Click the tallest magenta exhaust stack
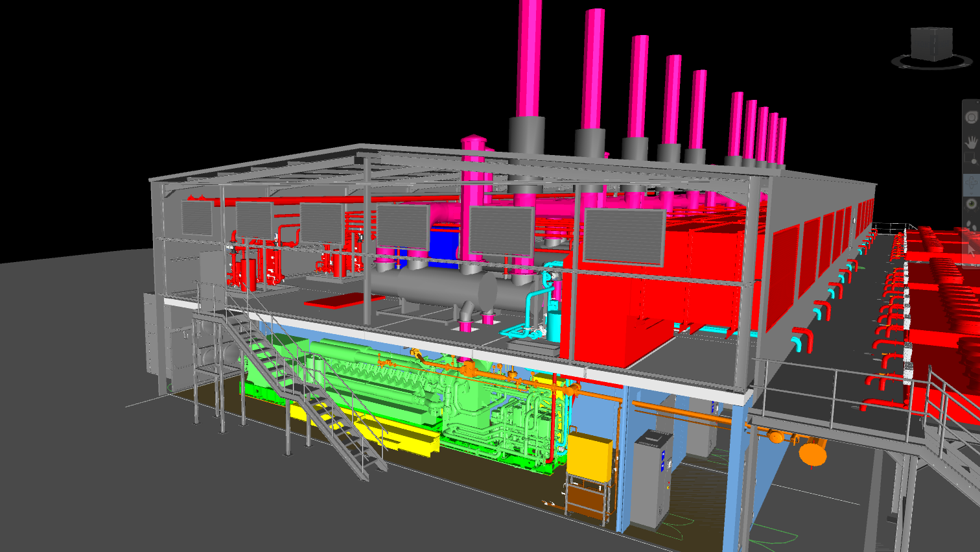 (530, 58)
